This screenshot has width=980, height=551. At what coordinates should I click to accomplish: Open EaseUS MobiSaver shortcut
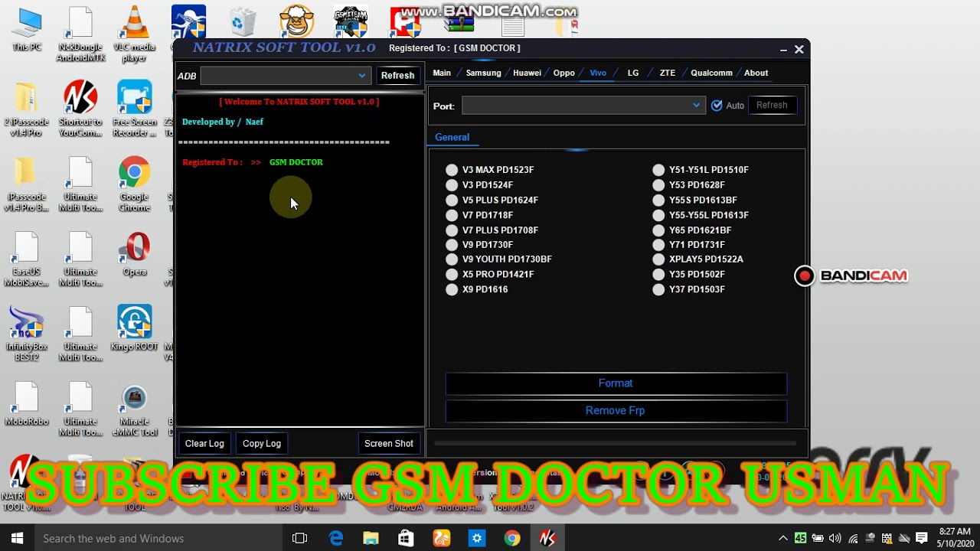pos(26,259)
